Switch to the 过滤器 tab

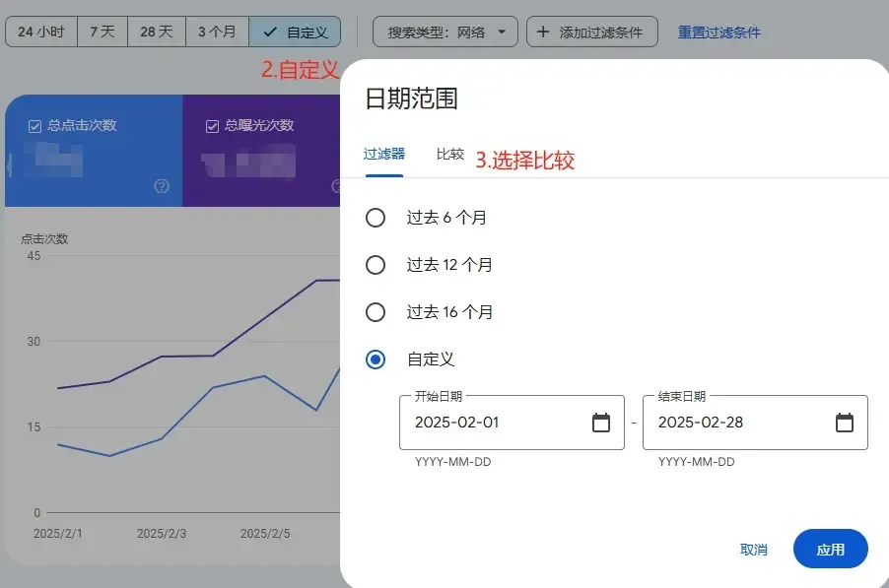(384, 154)
